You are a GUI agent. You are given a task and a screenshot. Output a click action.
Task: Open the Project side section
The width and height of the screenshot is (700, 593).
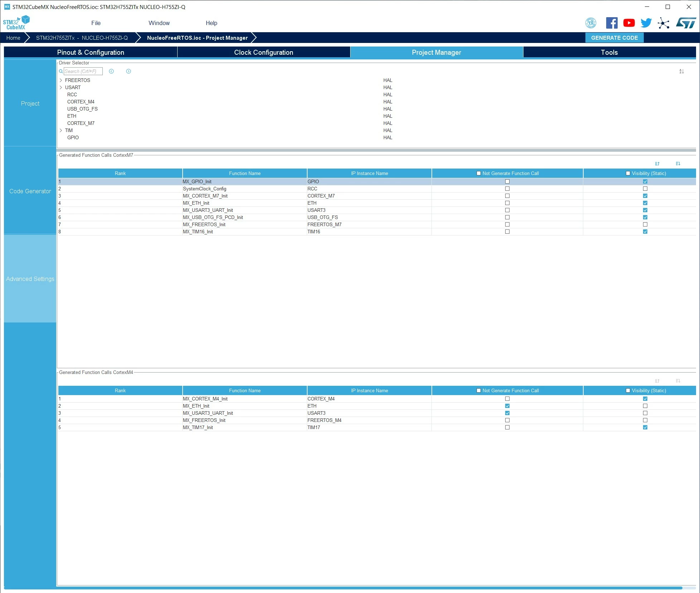(x=30, y=103)
